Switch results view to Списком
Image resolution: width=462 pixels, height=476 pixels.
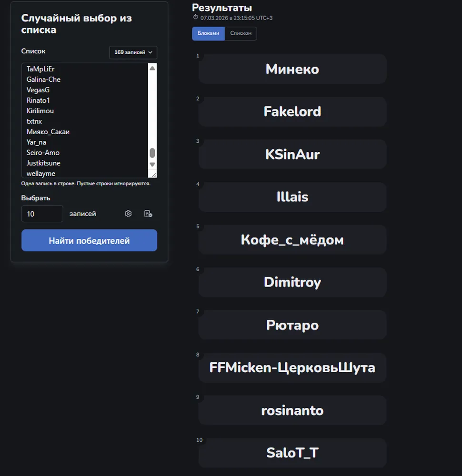click(241, 33)
